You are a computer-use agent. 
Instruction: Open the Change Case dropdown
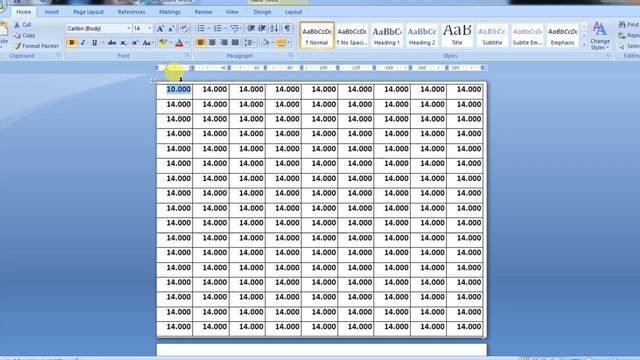coord(147,42)
